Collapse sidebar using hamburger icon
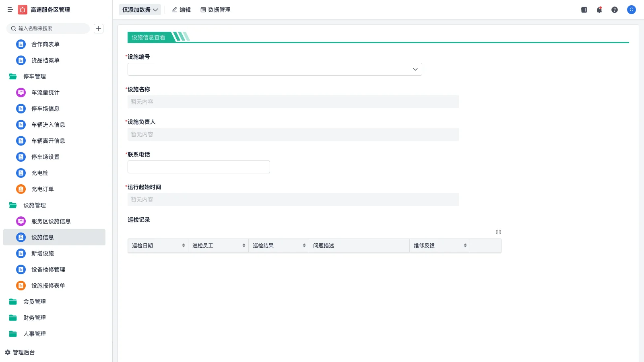Image resolution: width=644 pixels, height=362 pixels. [x=10, y=10]
